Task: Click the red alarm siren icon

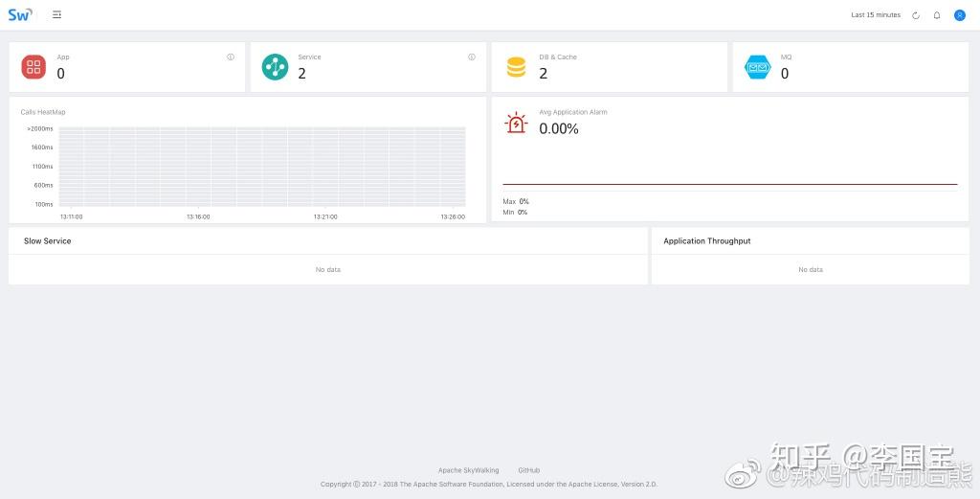Action: [x=516, y=124]
